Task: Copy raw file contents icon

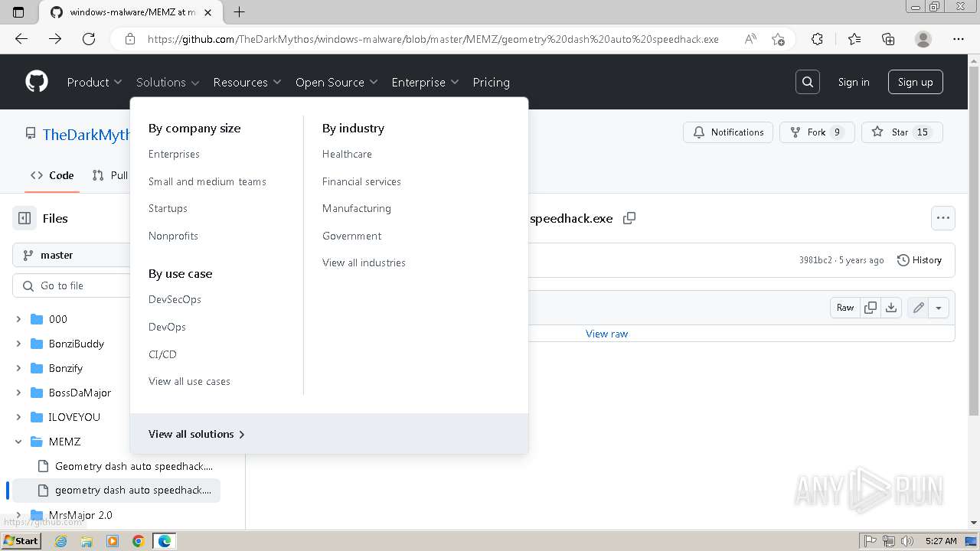Action: click(871, 308)
